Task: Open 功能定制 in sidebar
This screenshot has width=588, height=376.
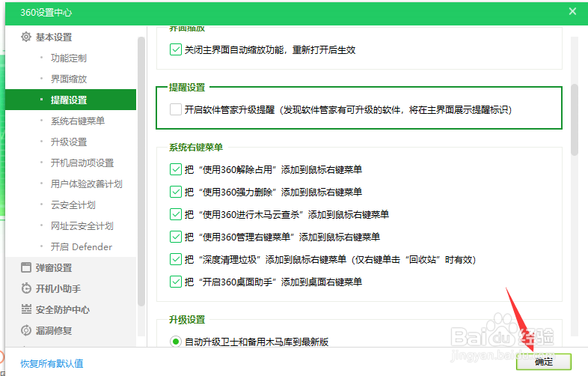Action: tap(70, 58)
